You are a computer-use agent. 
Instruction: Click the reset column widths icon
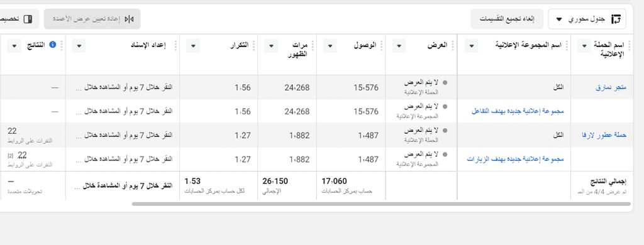[x=130, y=19]
